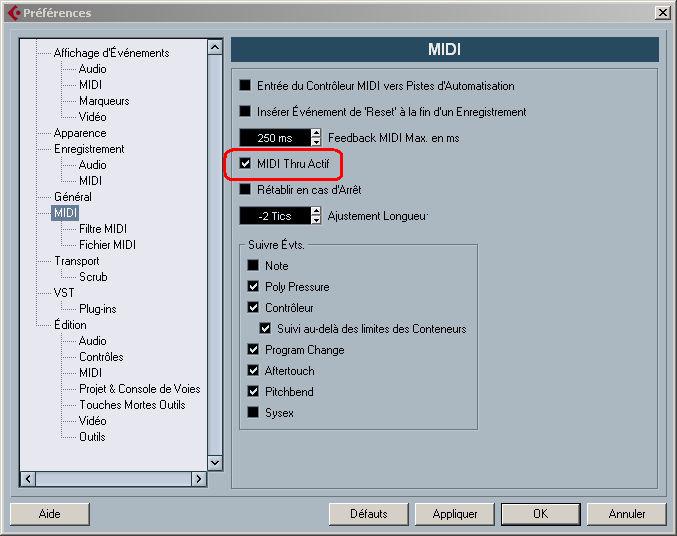Click the Annuler button
Screen dimensions: 677x536
coord(626,514)
